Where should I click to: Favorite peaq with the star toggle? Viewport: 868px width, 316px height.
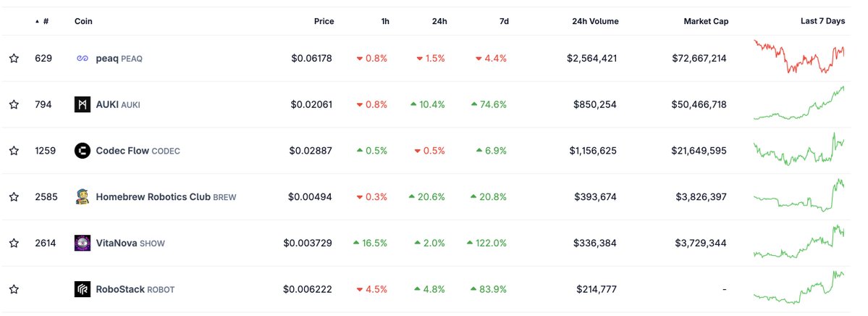click(14, 58)
